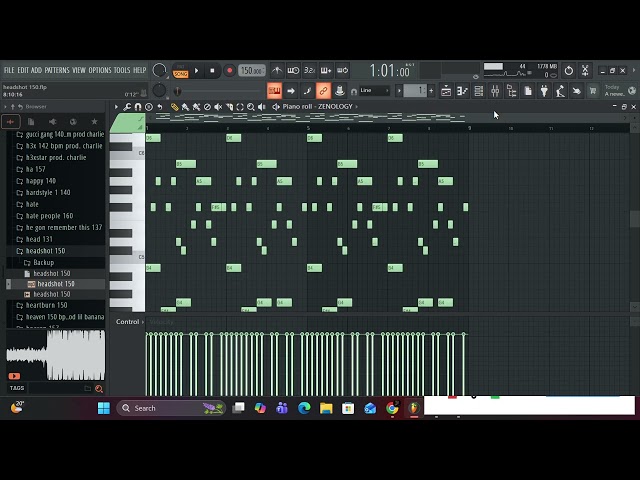Click timeline bar 5 marker
This screenshot has height=480, width=640.
[309, 128]
